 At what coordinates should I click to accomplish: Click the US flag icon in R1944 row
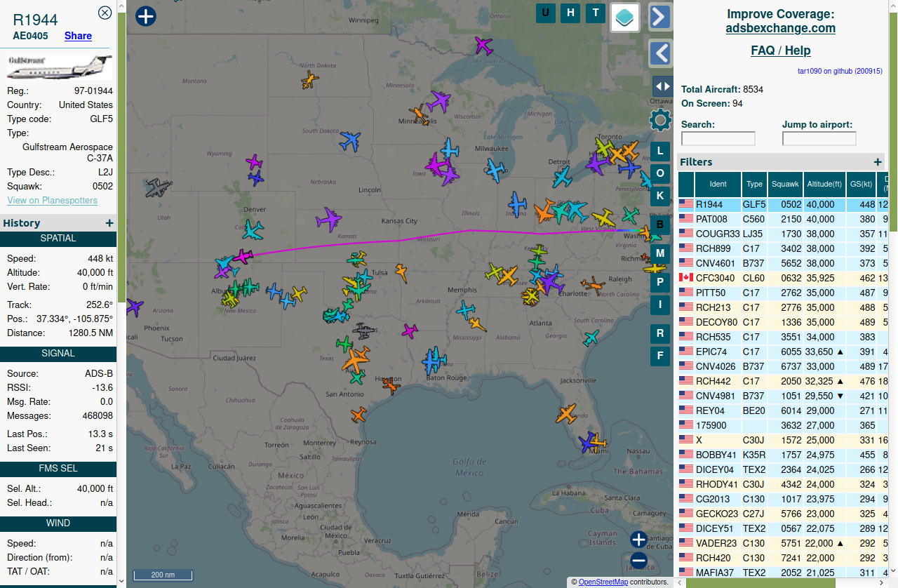coord(685,204)
